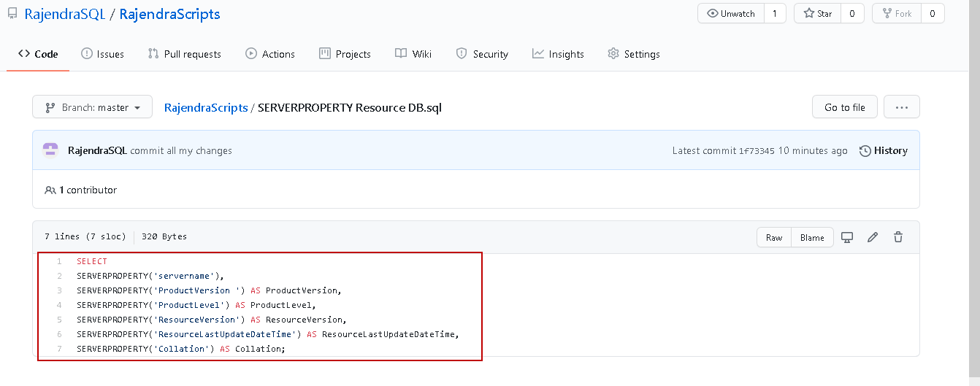Switch to the Pull requests tab
The width and height of the screenshot is (980, 386).
coord(184,54)
